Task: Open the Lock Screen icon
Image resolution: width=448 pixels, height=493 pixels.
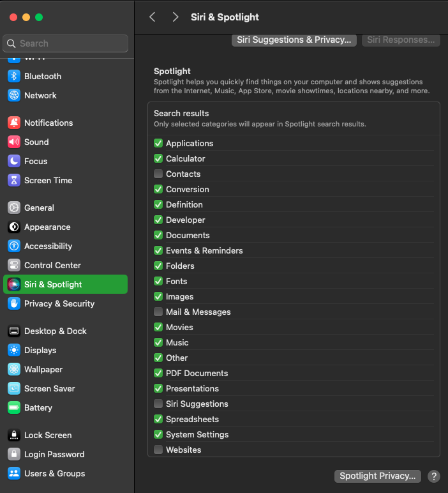Action: point(14,435)
